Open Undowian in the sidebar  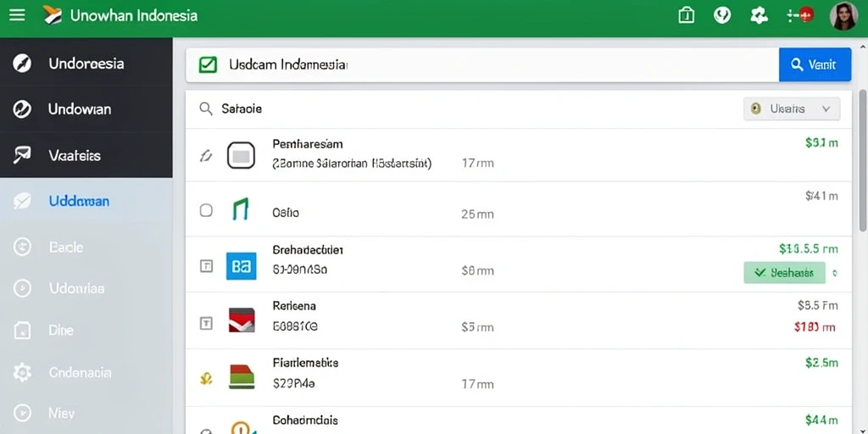coord(86,109)
